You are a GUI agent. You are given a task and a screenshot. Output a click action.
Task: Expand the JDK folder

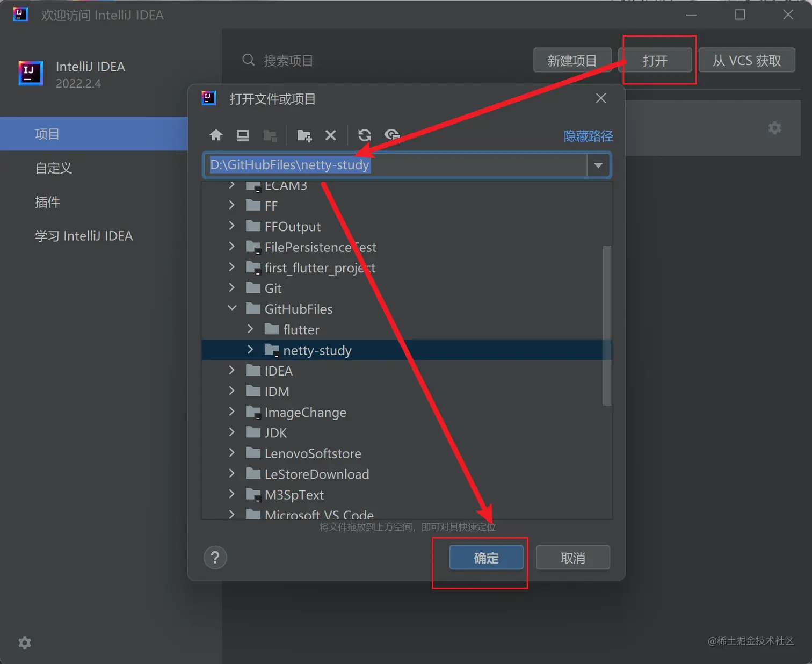231,432
